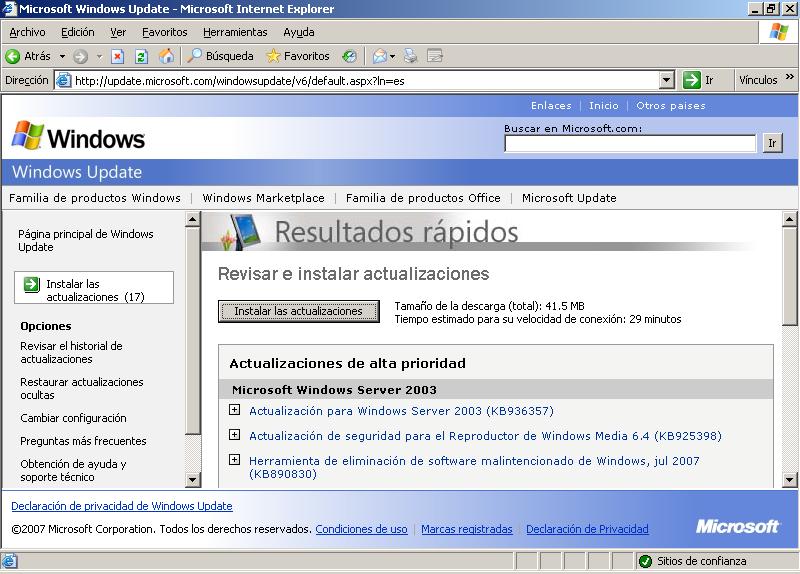Go to the Home page icon

(166, 56)
